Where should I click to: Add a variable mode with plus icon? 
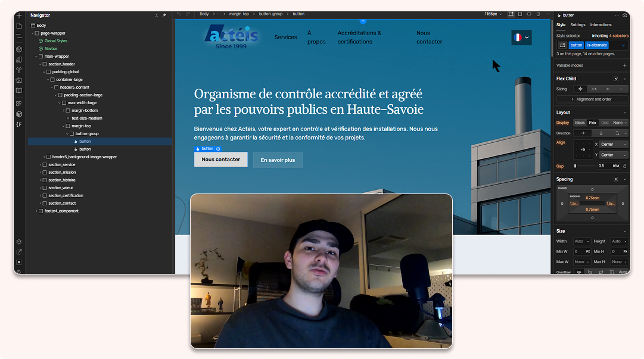tap(624, 65)
